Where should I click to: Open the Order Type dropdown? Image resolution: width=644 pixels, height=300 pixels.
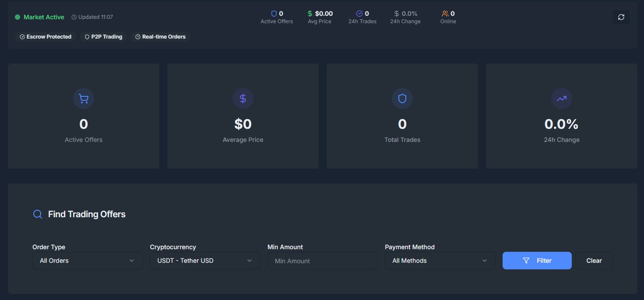coord(87,261)
